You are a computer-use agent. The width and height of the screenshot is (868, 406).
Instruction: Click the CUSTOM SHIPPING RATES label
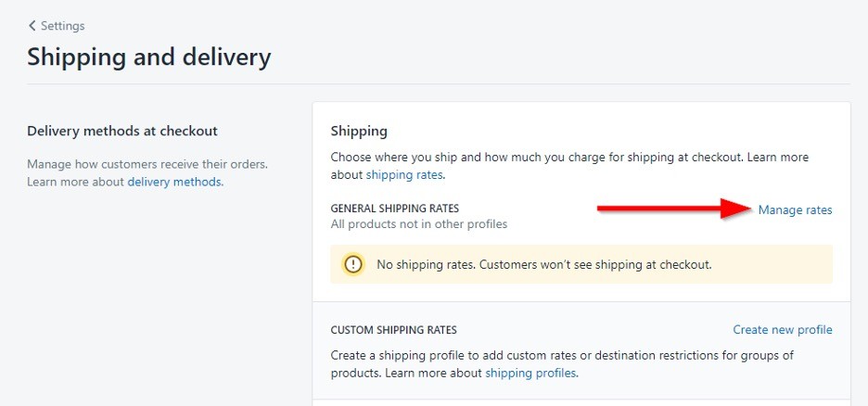click(x=393, y=330)
